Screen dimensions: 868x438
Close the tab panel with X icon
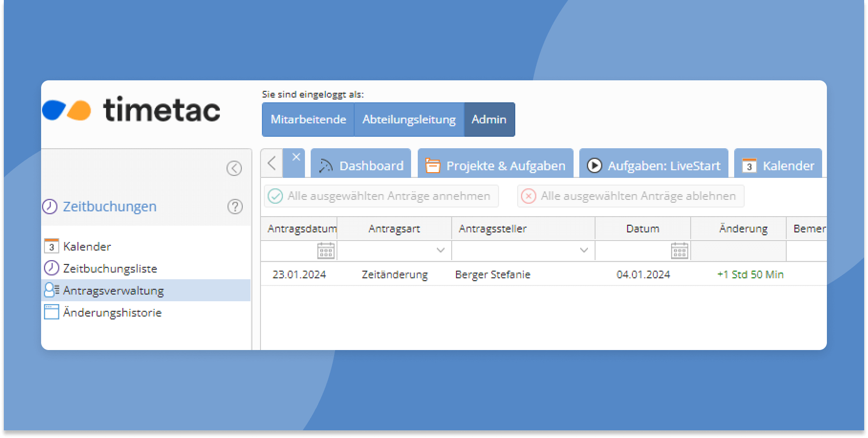tap(296, 157)
